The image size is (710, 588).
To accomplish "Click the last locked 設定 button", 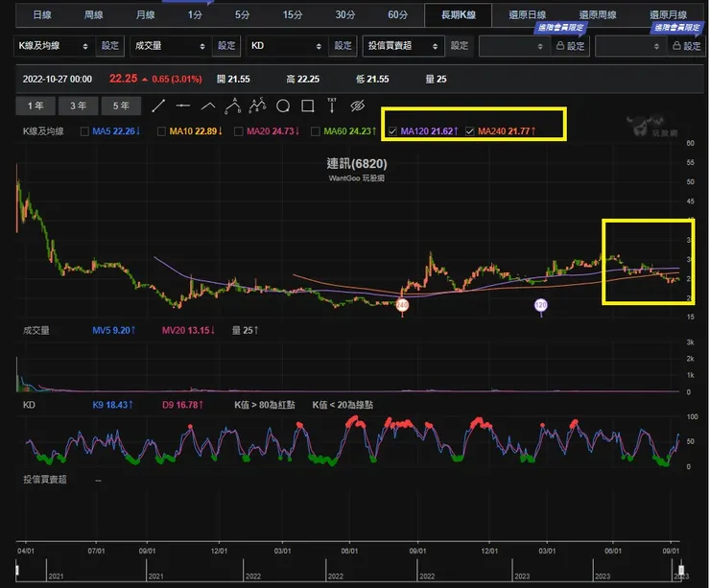I will (687, 46).
